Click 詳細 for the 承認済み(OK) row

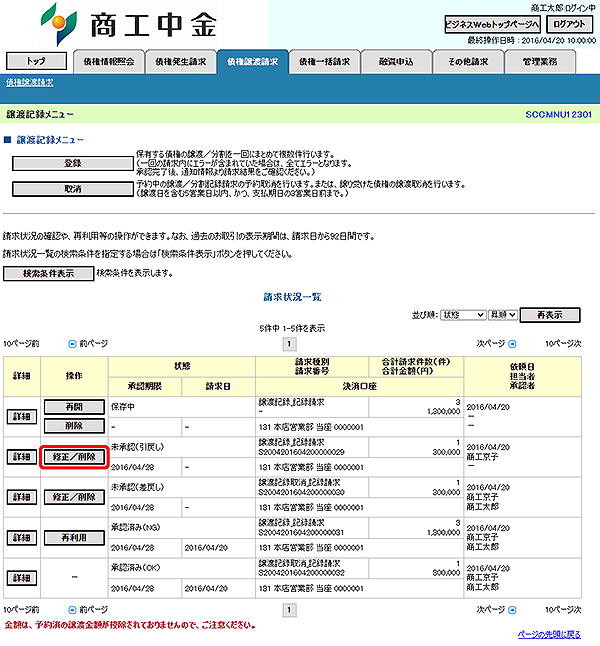[x=22, y=578]
